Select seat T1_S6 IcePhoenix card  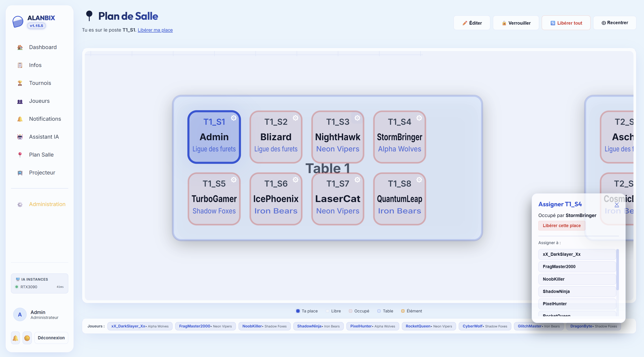pos(276,199)
